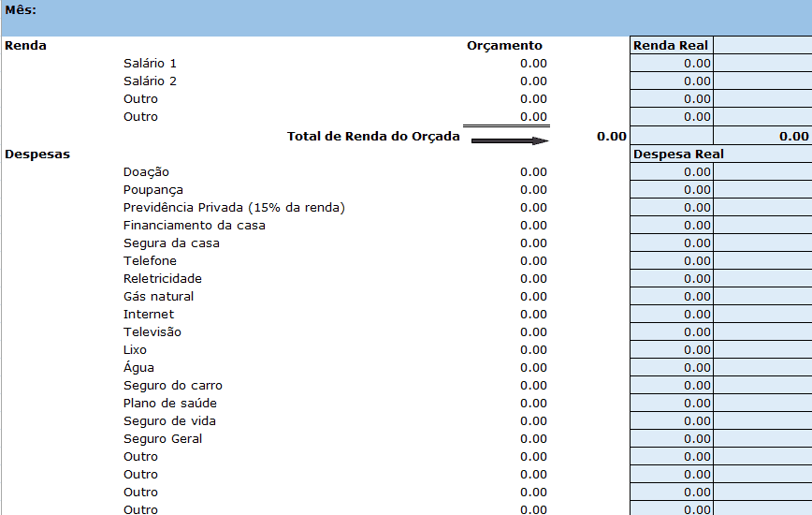The height and width of the screenshot is (515, 812).
Task: Select the real income total 0.00 cell
Action: 762,136
